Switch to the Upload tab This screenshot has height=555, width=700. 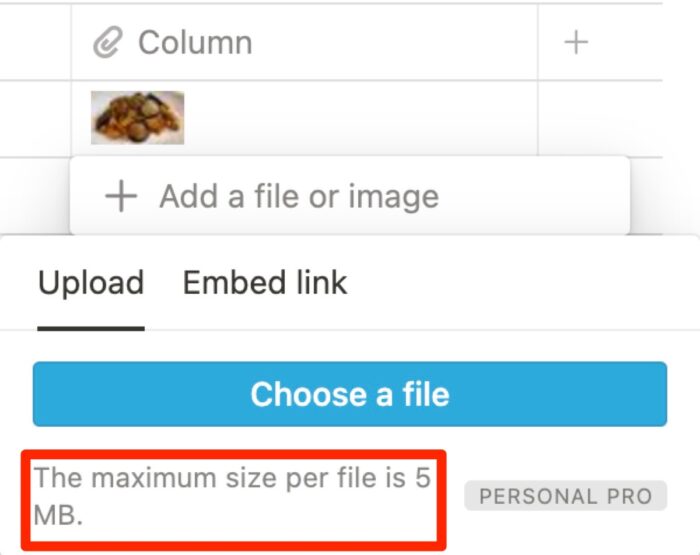click(x=91, y=283)
